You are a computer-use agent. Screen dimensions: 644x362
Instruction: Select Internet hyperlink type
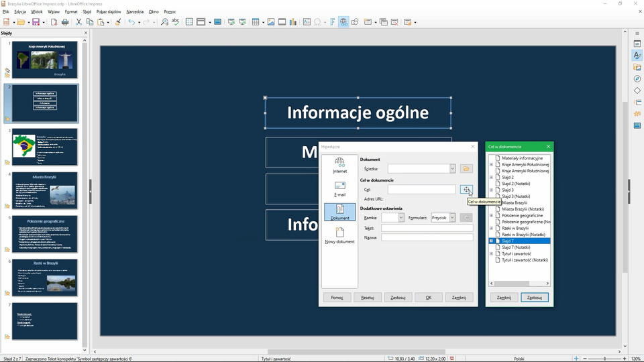[339, 166]
